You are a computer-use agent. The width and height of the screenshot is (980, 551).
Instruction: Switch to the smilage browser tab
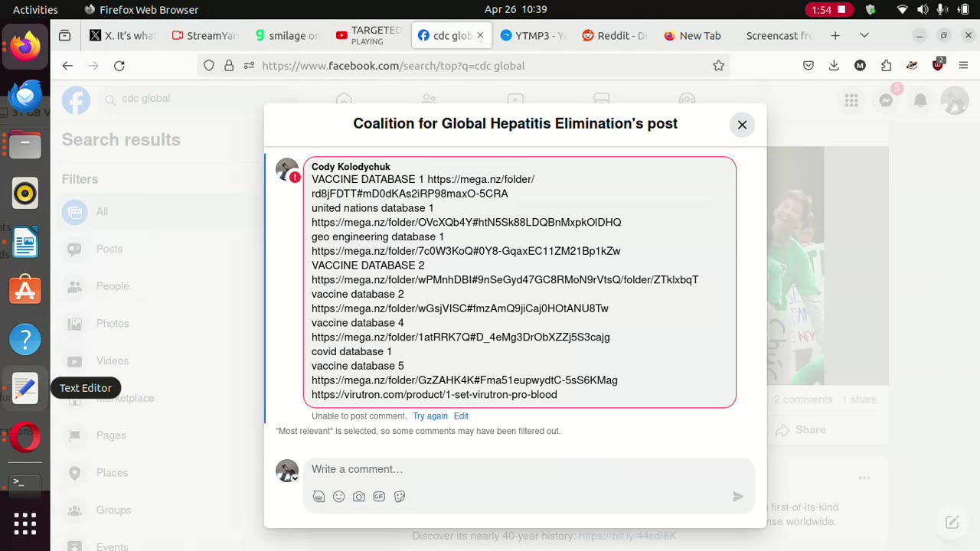click(287, 35)
